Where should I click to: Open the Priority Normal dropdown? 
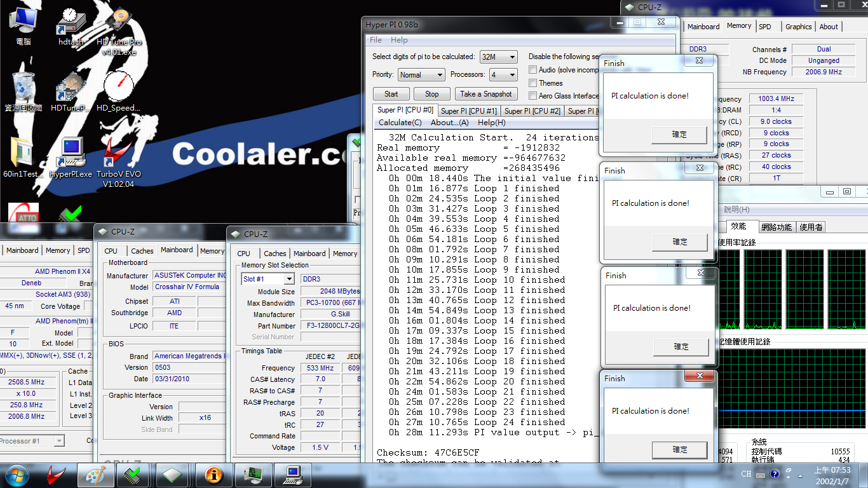(x=421, y=75)
